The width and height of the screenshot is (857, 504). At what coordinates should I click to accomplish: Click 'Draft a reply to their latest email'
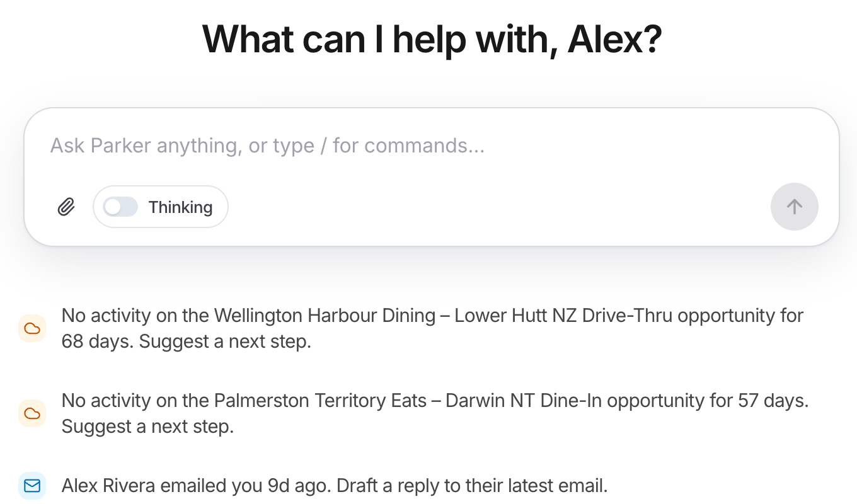(472, 486)
